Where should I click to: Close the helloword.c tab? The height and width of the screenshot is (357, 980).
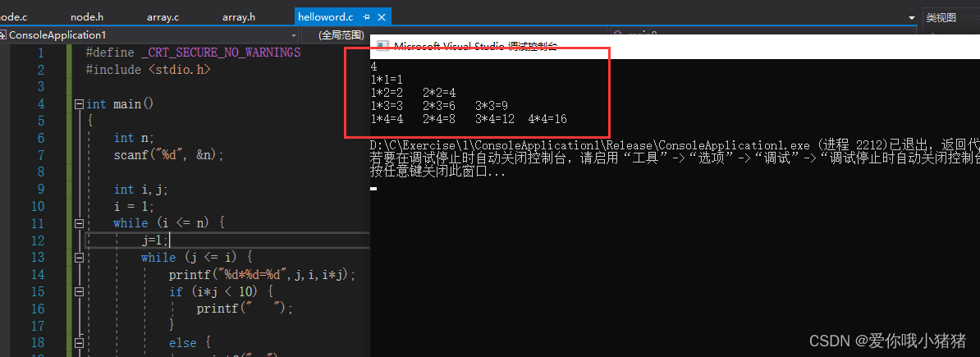tap(382, 17)
